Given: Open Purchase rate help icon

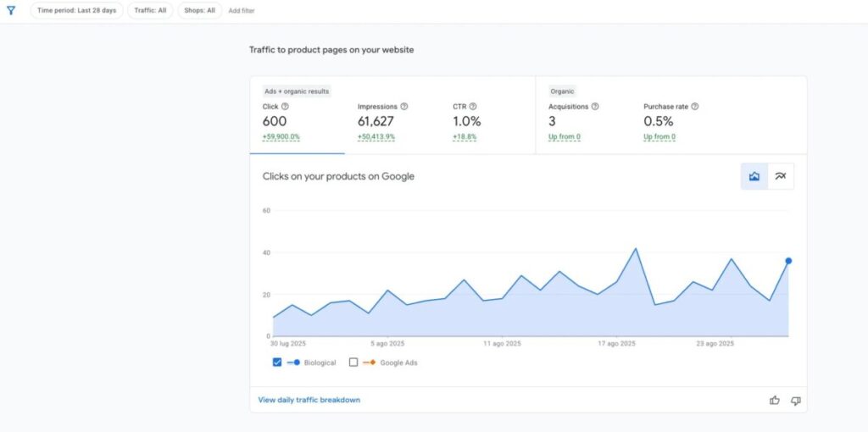Looking at the screenshot, I should tap(695, 107).
